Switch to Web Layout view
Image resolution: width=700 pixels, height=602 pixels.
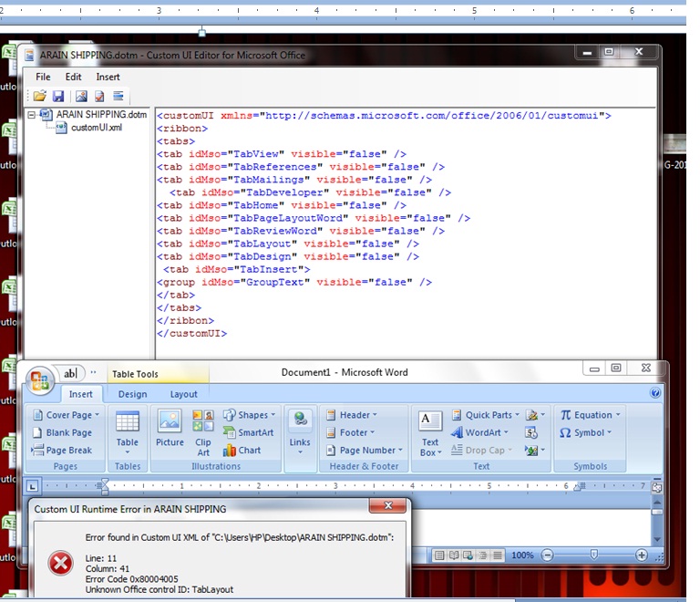pyautogui.click(x=468, y=555)
